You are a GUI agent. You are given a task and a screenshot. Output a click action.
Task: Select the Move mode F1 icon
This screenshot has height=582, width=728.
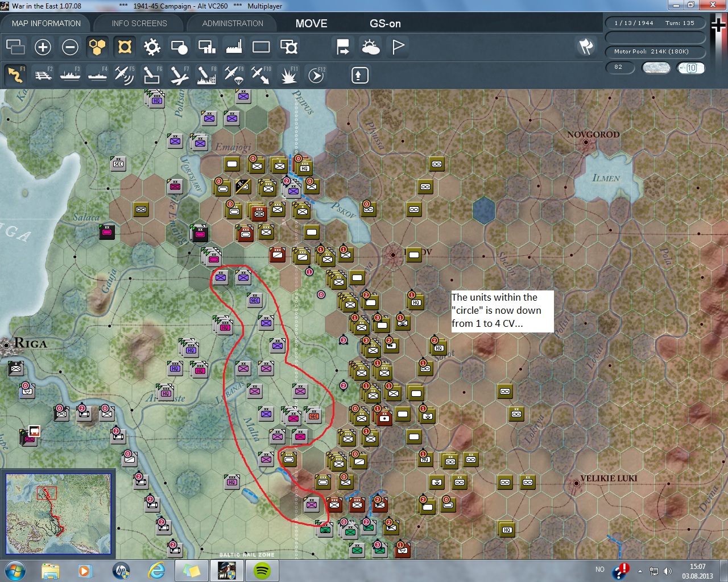[x=15, y=75]
